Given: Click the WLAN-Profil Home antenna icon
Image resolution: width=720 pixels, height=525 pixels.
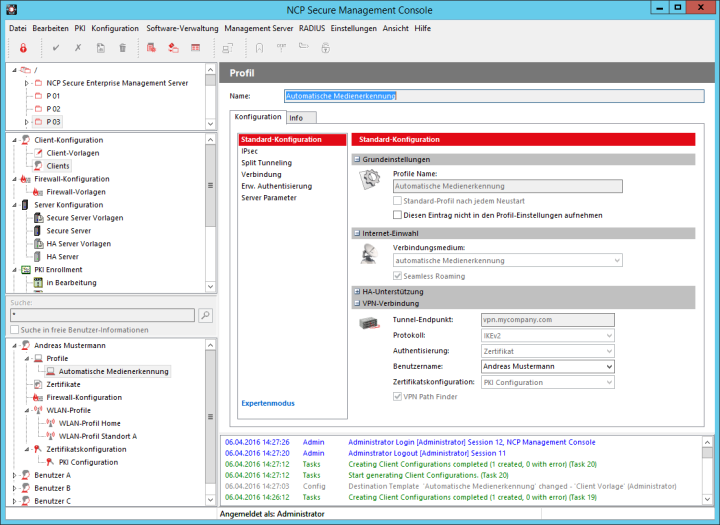Looking at the screenshot, I should pyautogui.click(x=51, y=423).
